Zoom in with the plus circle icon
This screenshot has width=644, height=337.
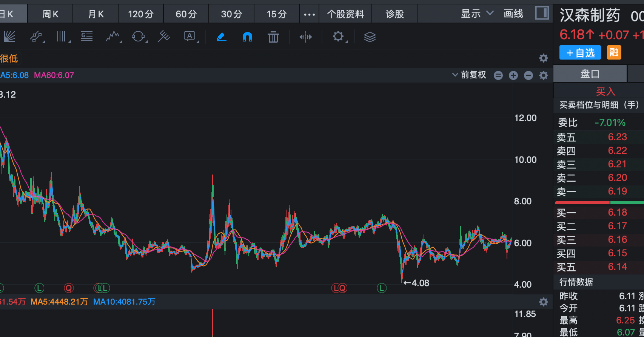513,75
